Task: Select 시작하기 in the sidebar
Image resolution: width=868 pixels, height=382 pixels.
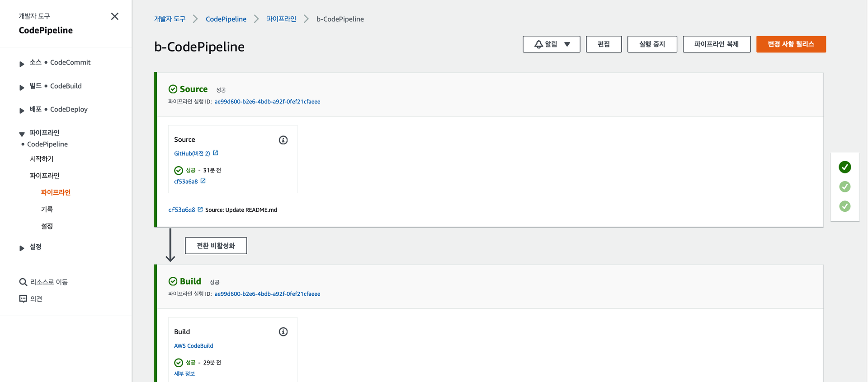Action: pyautogui.click(x=42, y=159)
